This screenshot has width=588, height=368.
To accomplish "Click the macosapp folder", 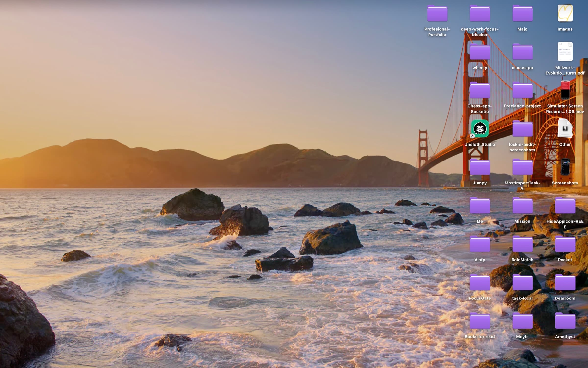I will [x=522, y=52].
